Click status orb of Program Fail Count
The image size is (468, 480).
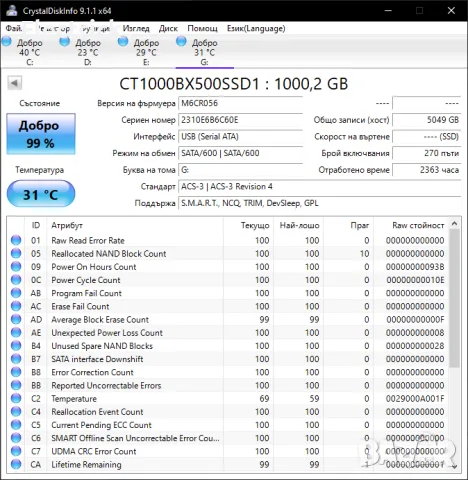click(16, 293)
